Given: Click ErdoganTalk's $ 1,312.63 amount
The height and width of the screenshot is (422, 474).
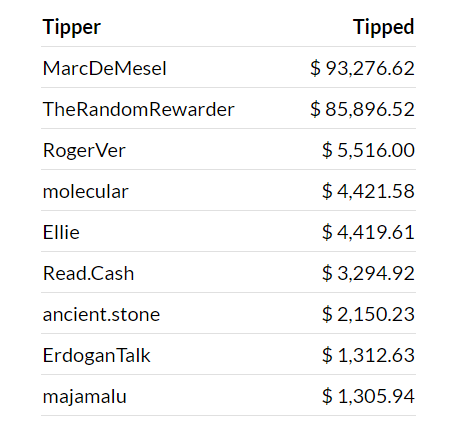Looking at the screenshot, I should [368, 355].
